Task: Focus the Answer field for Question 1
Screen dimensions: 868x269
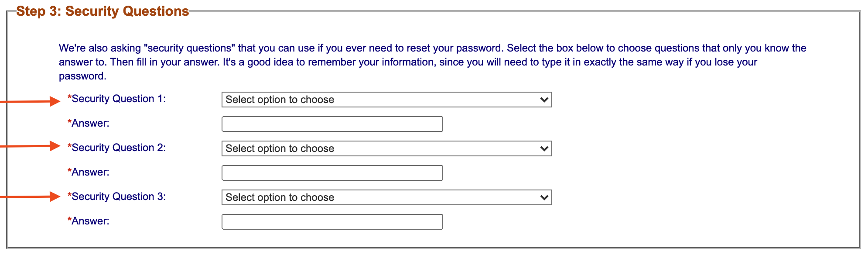Action: tap(332, 124)
